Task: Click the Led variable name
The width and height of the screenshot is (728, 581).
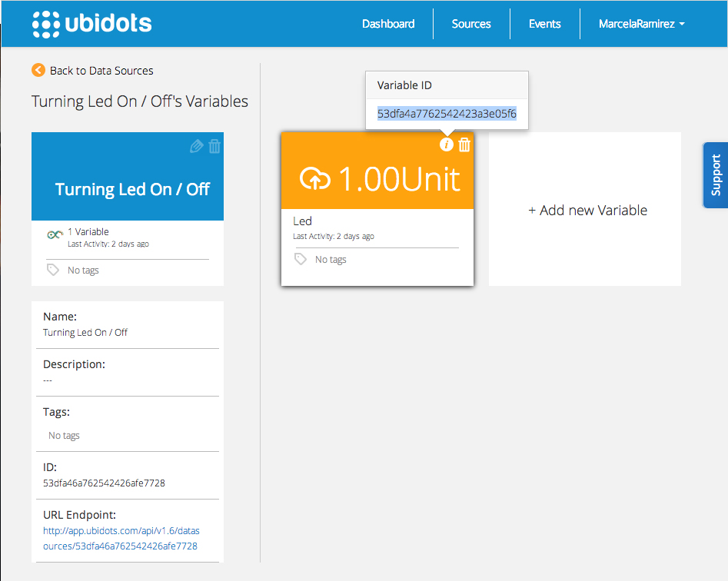Action: (302, 221)
